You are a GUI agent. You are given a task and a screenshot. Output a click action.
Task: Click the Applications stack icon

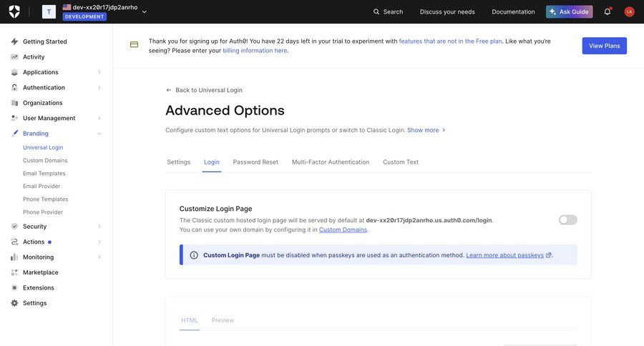(x=14, y=72)
